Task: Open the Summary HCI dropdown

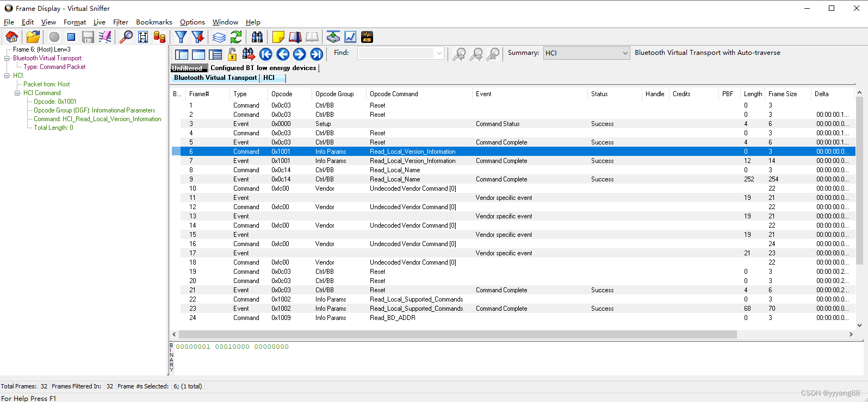Action: (625, 53)
